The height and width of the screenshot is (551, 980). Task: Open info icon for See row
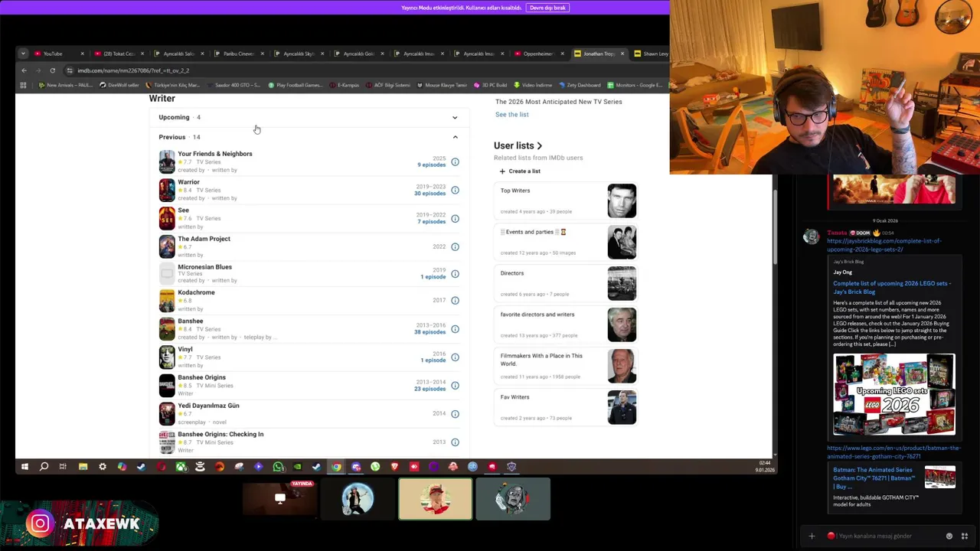click(x=455, y=218)
